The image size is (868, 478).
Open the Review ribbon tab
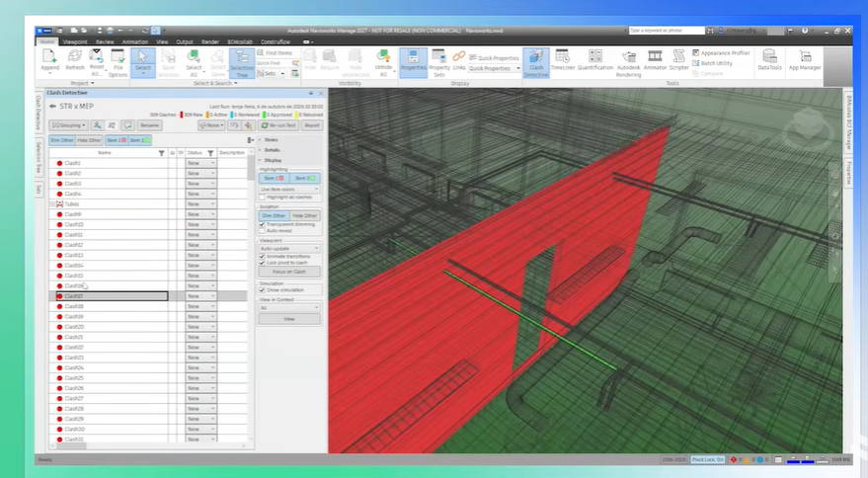[105, 42]
